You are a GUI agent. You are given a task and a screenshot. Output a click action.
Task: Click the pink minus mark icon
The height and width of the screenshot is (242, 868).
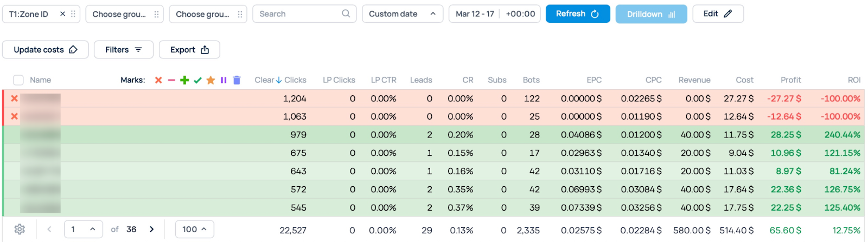pos(171,80)
